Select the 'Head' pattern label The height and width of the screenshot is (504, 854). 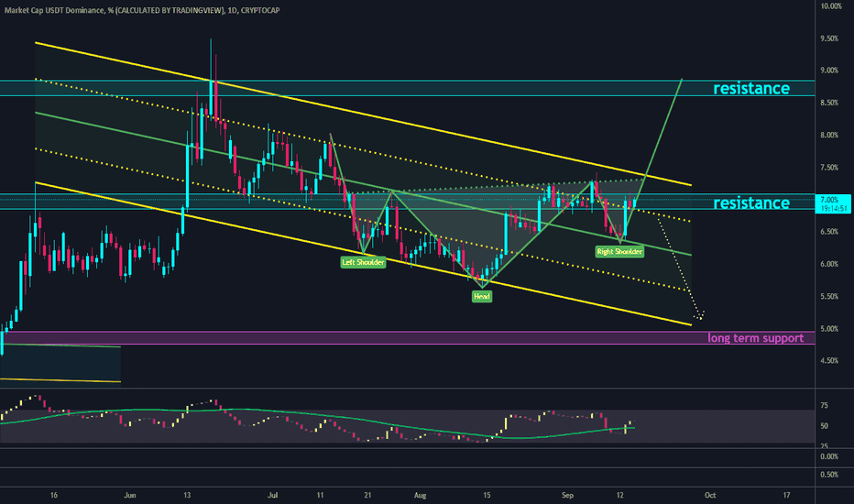(x=481, y=296)
